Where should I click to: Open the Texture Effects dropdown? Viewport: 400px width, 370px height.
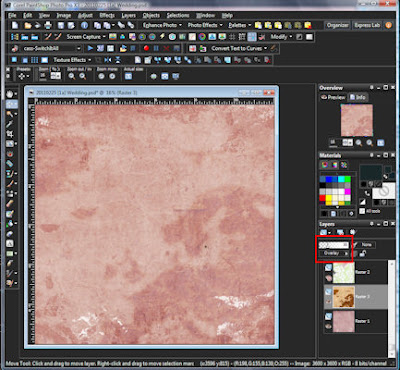[x=72, y=60]
